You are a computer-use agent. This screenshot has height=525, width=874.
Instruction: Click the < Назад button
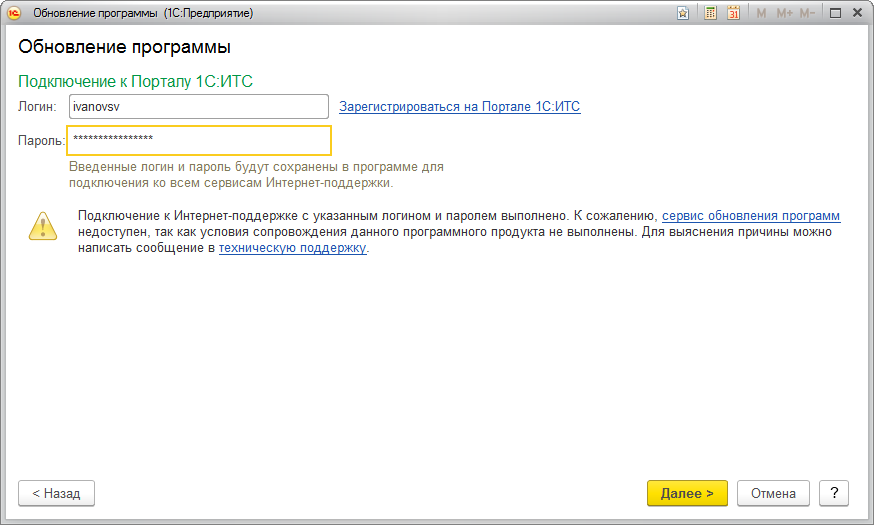pyautogui.click(x=56, y=493)
